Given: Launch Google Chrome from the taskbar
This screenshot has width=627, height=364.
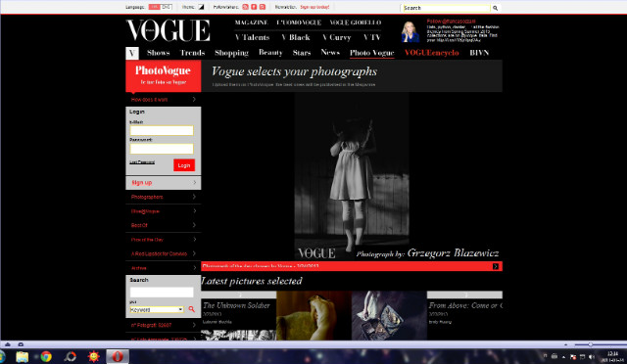Looking at the screenshot, I should coord(46,356).
